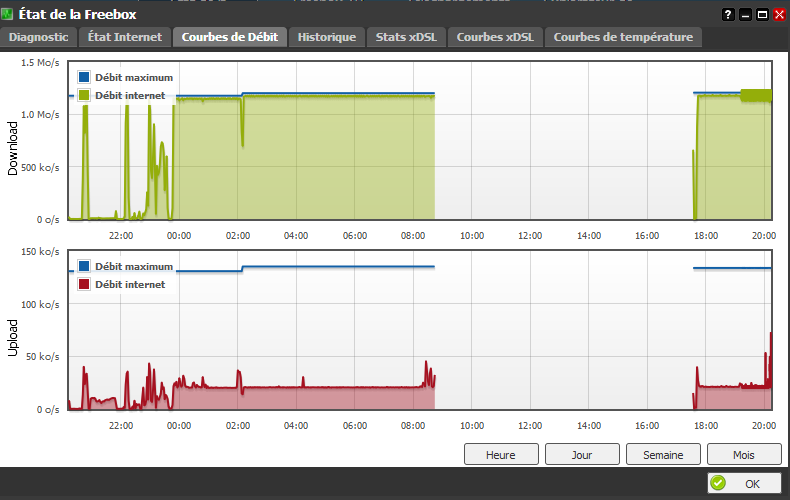Click the upload peak at the 20:00 edge

(x=770, y=358)
